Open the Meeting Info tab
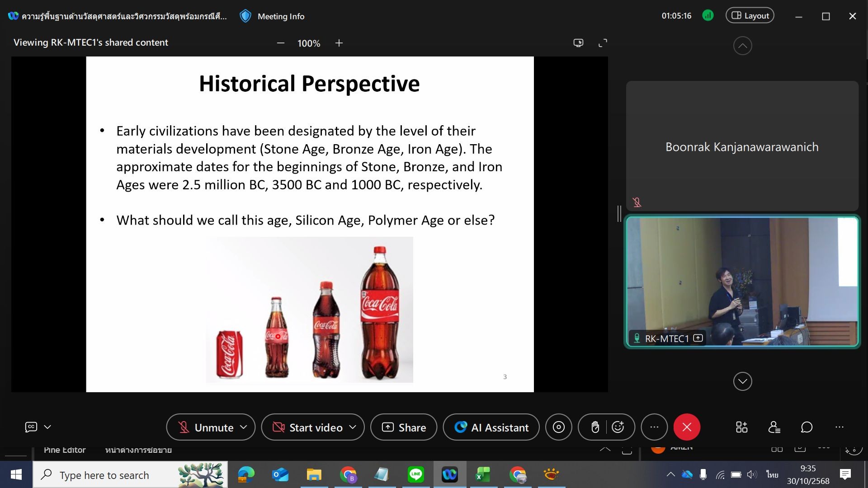Image resolution: width=868 pixels, height=488 pixels. pos(273,16)
